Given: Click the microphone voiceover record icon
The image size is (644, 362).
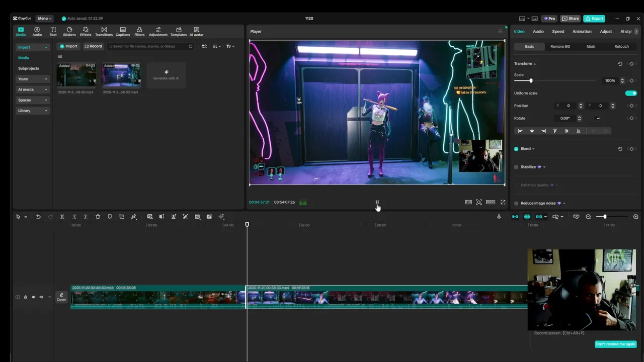Looking at the screenshot, I should [x=499, y=217].
